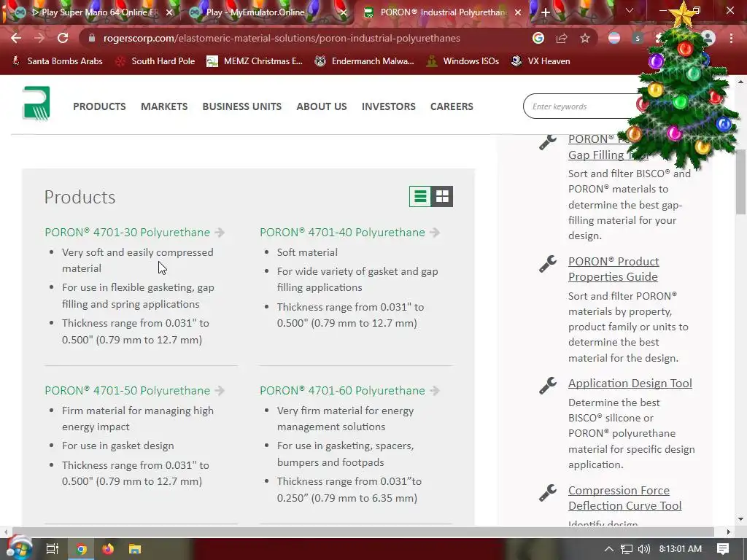The height and width of the screenshot is (560, 747).
Task: Open PORON 4701-30 Polyurethane link
Action: [x=127, y=233]
